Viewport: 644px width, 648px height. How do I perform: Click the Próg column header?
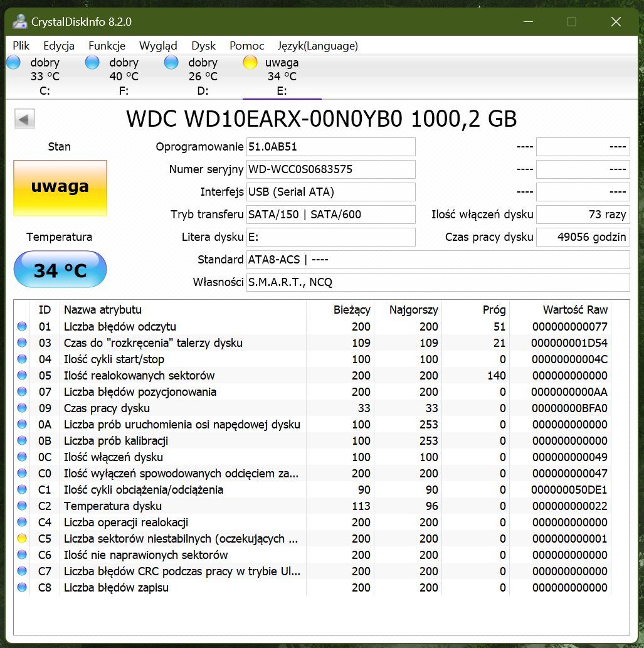point(476,310)
